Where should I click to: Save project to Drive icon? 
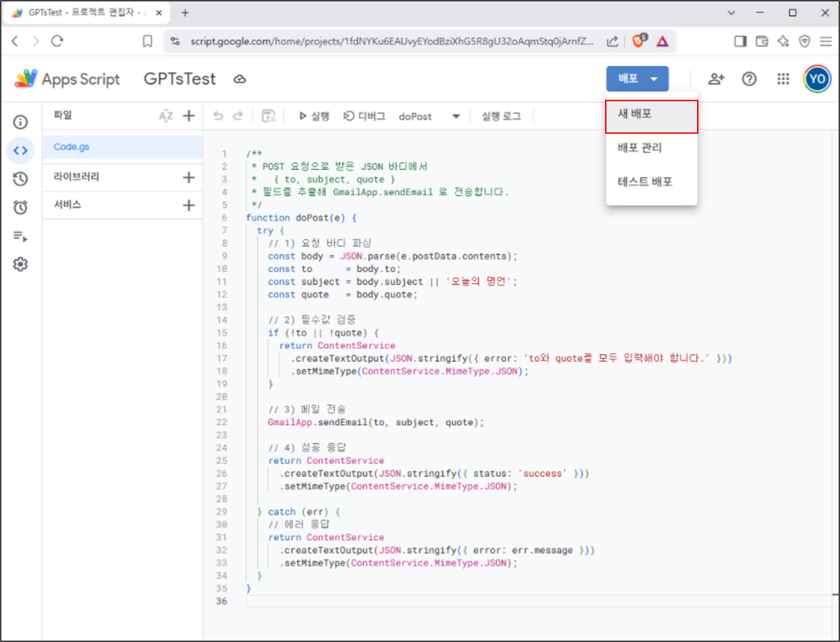268,116
